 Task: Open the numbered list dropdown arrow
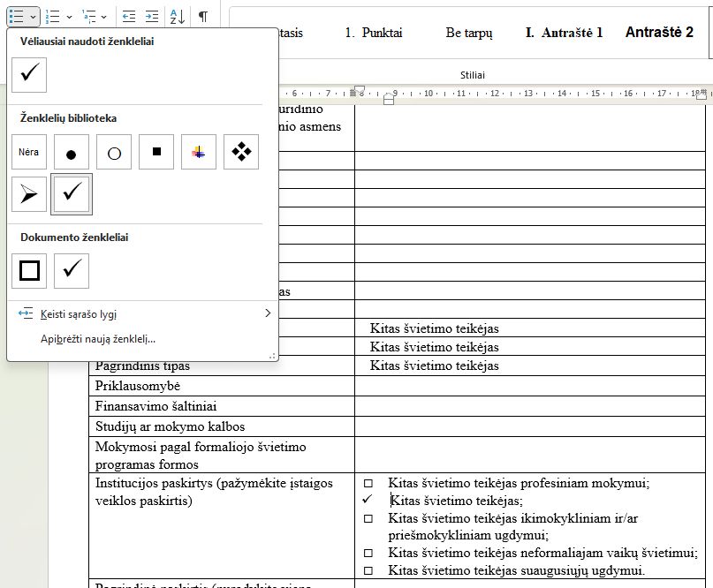[x=68, y=17]
